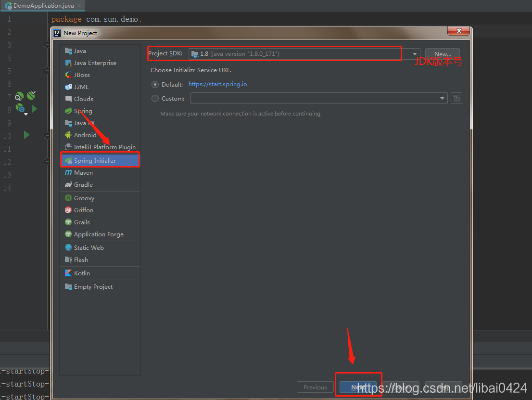The width and height of the screenshot is (532, 400).
Task: Pick the Flash icon
Action: click(x=68, y=260)
